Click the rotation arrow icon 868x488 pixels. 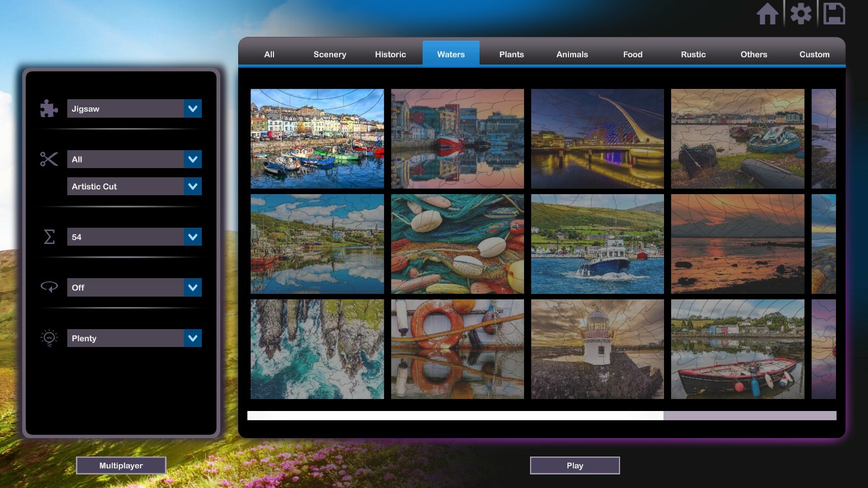tap(48, 287)
